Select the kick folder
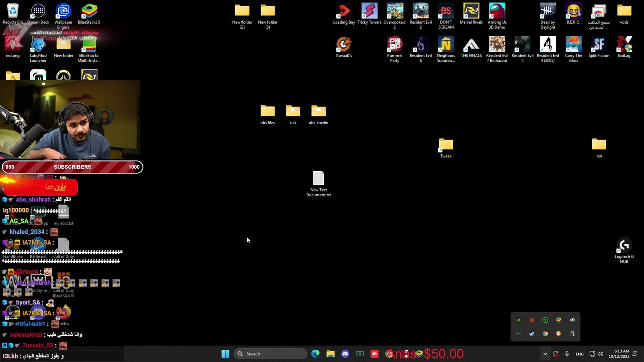 293,115
